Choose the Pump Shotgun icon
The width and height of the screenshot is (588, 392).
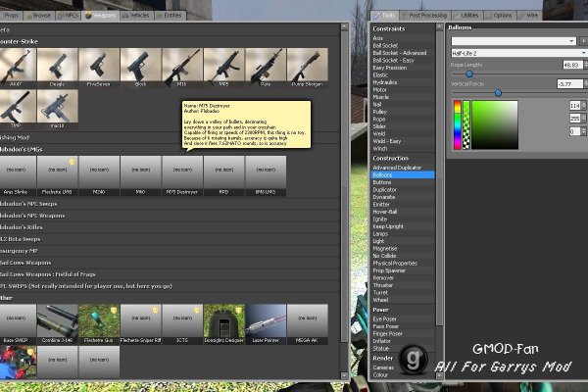point(307,68)
